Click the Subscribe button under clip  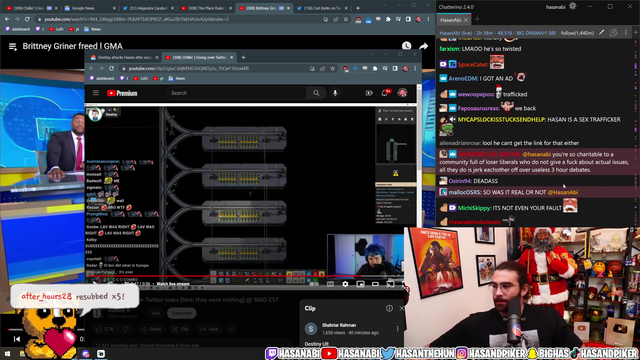pos(182,313)
